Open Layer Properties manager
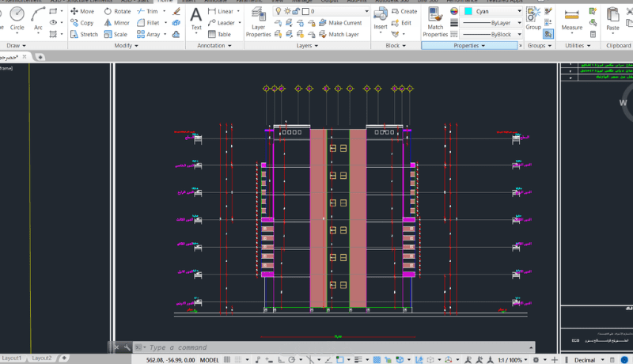This screenshot has height=364, width=633. point(259,23)
